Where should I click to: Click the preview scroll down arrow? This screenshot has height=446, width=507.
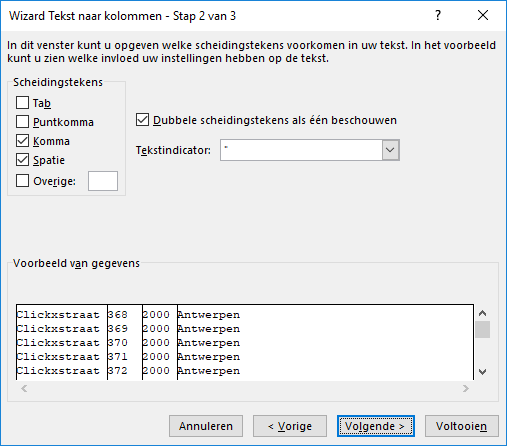[482, 371]
